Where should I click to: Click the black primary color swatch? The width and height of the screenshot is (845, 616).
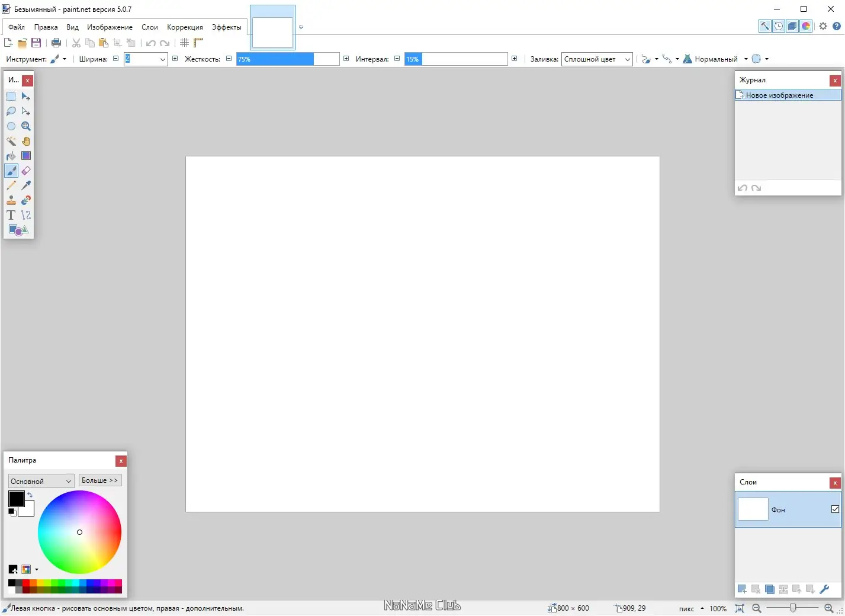(x=16, y=499)
